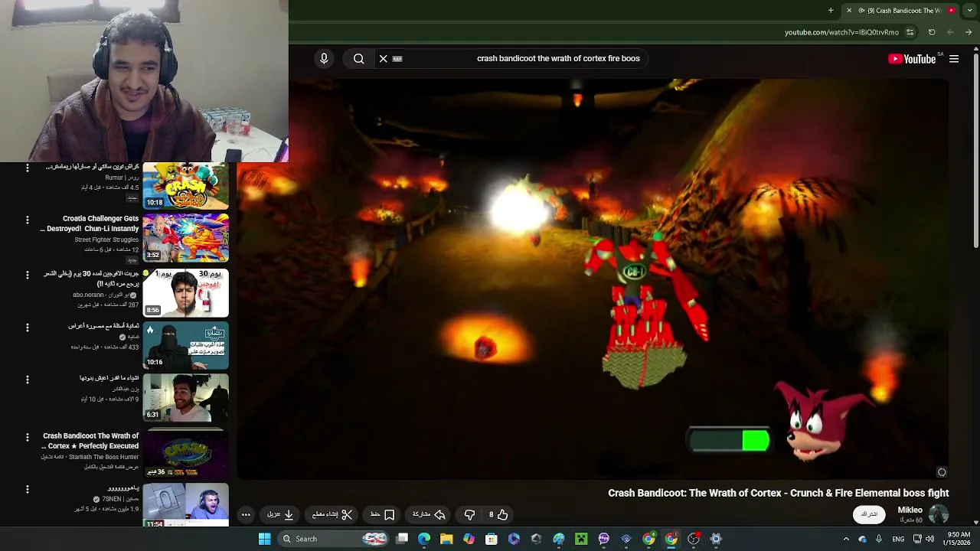Open options menu for the Croatia Challenger video
This screenshot has height=551, width=980.
pos(28,220)
